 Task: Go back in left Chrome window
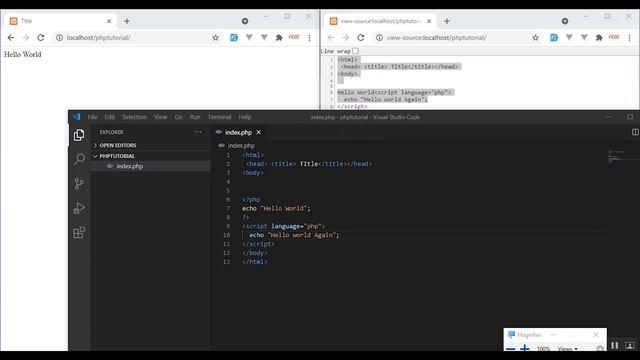pyautogui.click(x=11, y=38)
